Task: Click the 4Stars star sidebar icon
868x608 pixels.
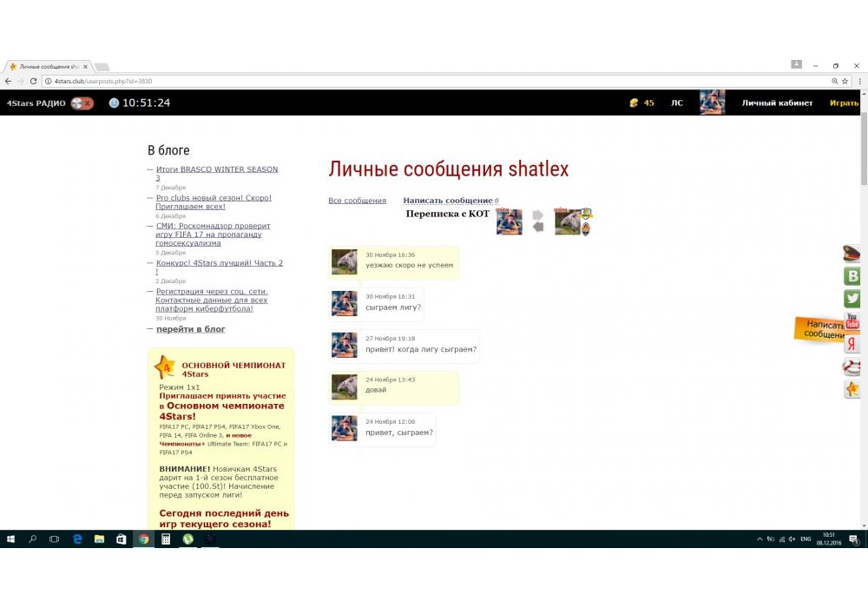Action: [x=852, y=389]
